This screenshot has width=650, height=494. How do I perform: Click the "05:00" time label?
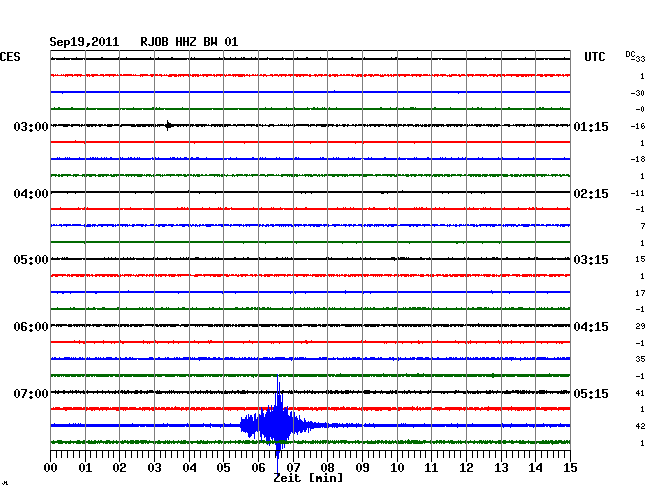tap(31, 260)
